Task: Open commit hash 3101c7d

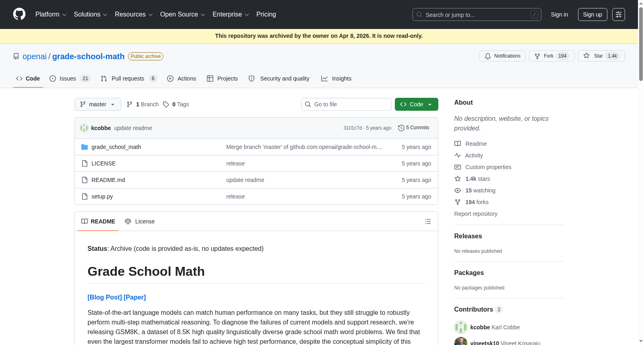Action: (x=353, y=128)
